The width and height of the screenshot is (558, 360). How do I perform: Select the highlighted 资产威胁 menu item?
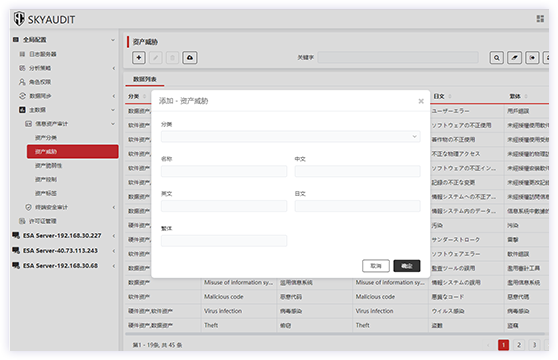73,152
